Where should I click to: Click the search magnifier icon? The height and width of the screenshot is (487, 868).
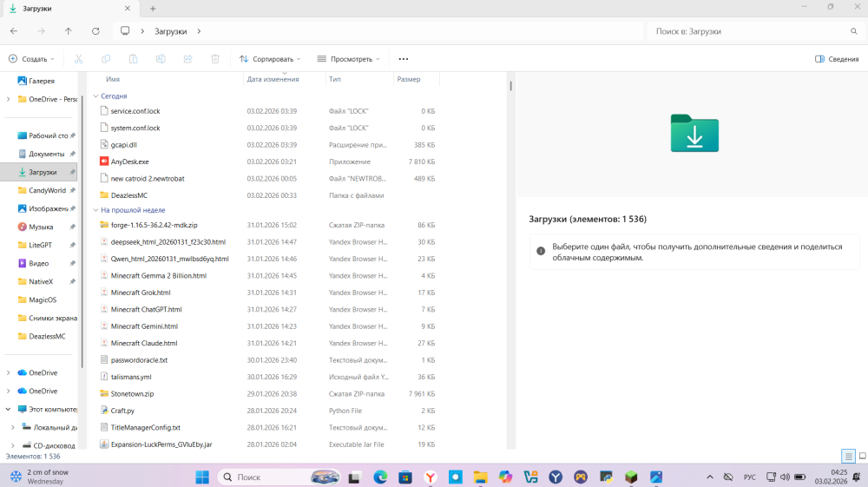[853, 31]
